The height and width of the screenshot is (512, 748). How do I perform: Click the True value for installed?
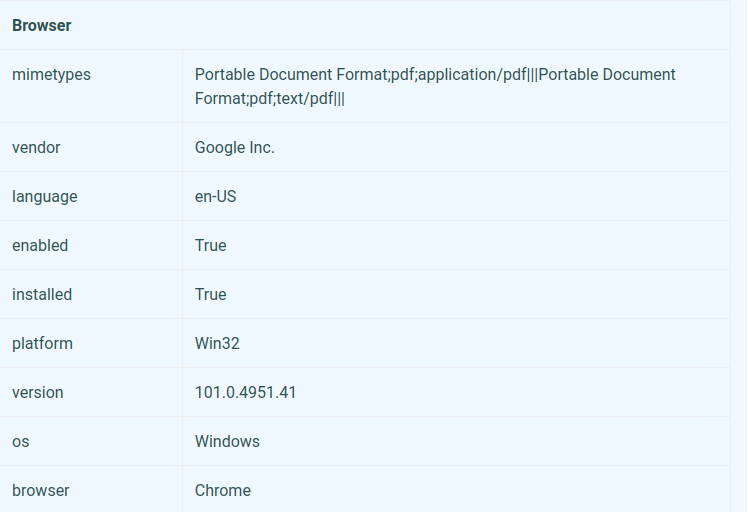[x=210, y=295]
